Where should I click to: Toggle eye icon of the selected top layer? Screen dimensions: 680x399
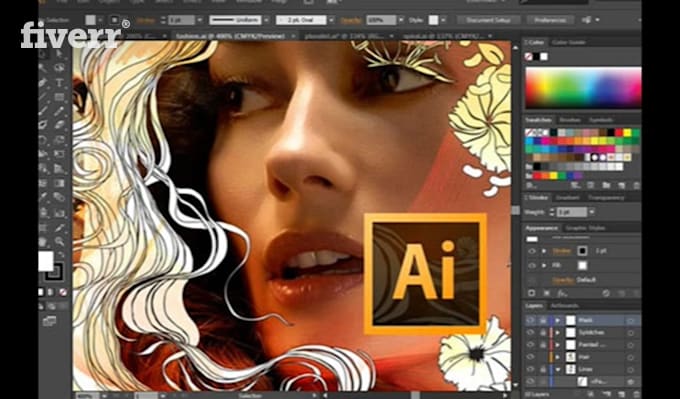pyautogui.click(x=531, y=320)
